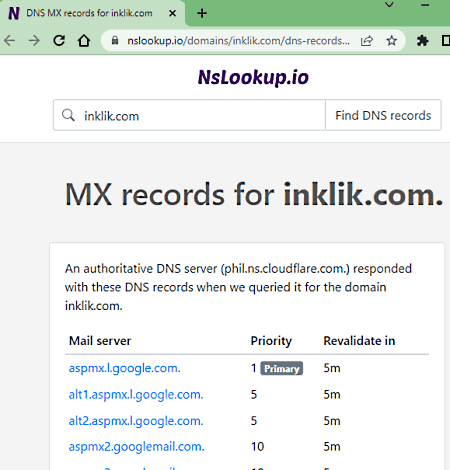The image size is (450, 470).
Task: Open the alt2.aspmx.l.google.com. link
Action: (x=136, y=421)
